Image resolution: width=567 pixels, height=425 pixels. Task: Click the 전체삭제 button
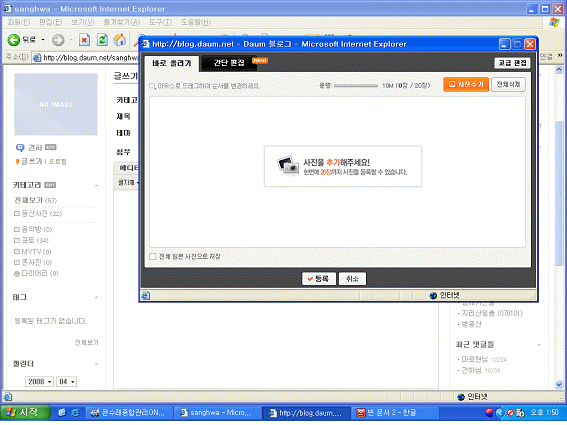click(x=508, y=84)
